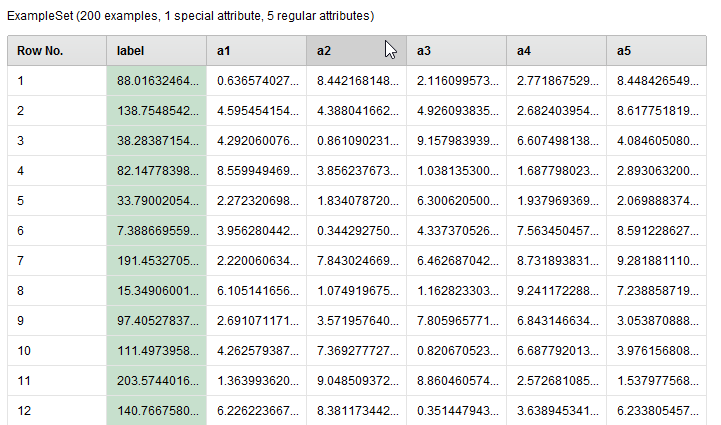Select label cell 7.388669559...

[156, 231]
